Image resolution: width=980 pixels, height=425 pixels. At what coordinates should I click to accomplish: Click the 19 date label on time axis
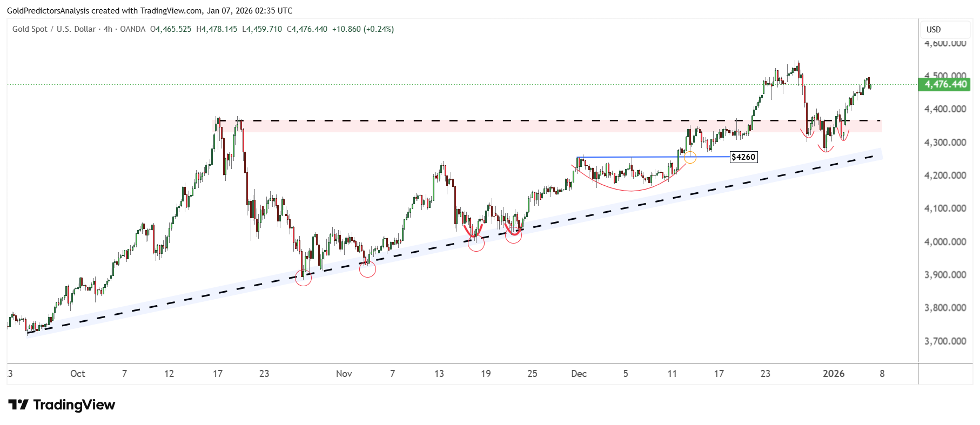click(x=486, y=374)
